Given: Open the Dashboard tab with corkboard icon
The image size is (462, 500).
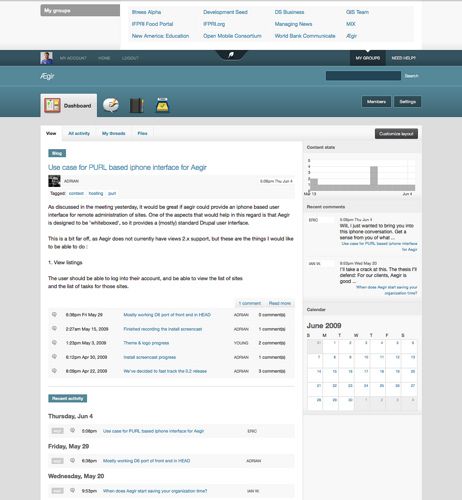Looking at the screenshot, I should 69,106.
